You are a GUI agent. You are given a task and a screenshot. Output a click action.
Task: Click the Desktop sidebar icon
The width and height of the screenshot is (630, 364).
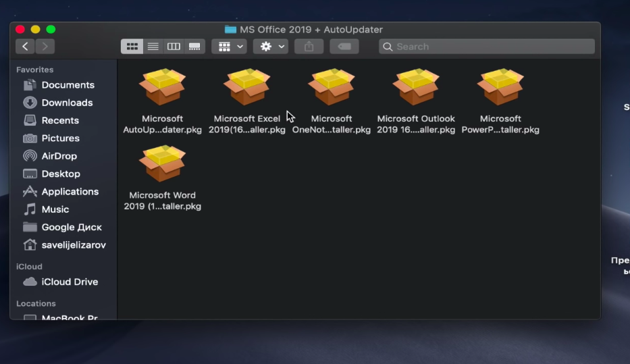click(30, 174)
